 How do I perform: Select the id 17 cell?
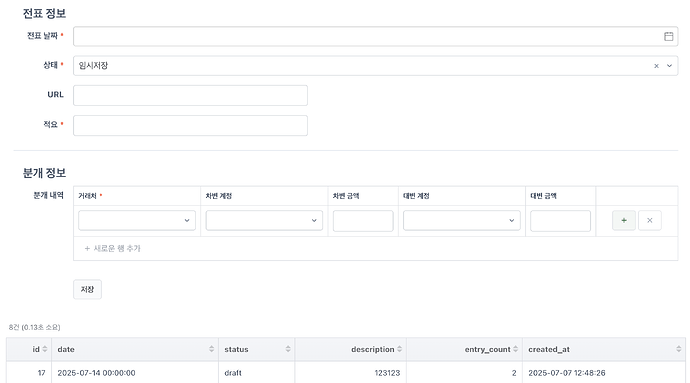[x=29, y=373]
